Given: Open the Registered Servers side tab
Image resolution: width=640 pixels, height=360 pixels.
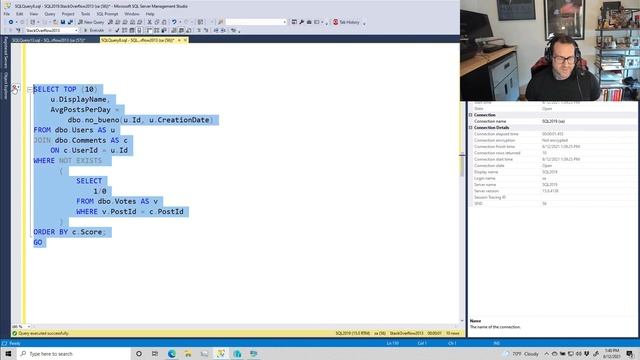Looking at the screenshot, I should 5,53.
